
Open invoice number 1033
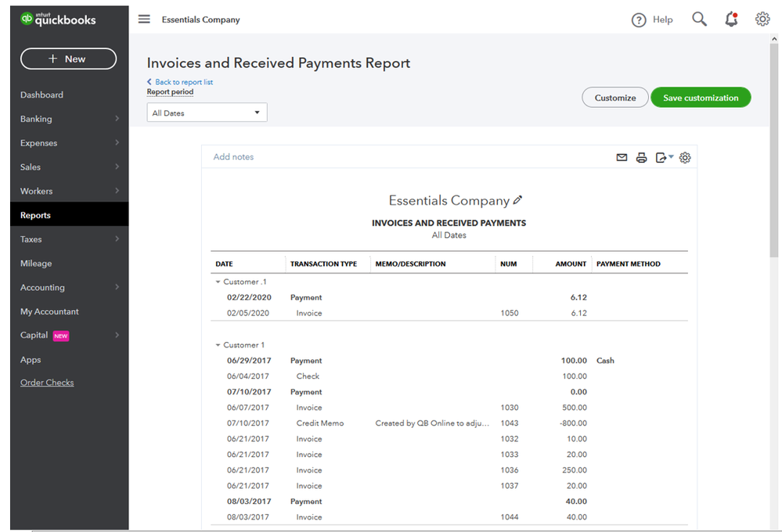coord(509,455)
